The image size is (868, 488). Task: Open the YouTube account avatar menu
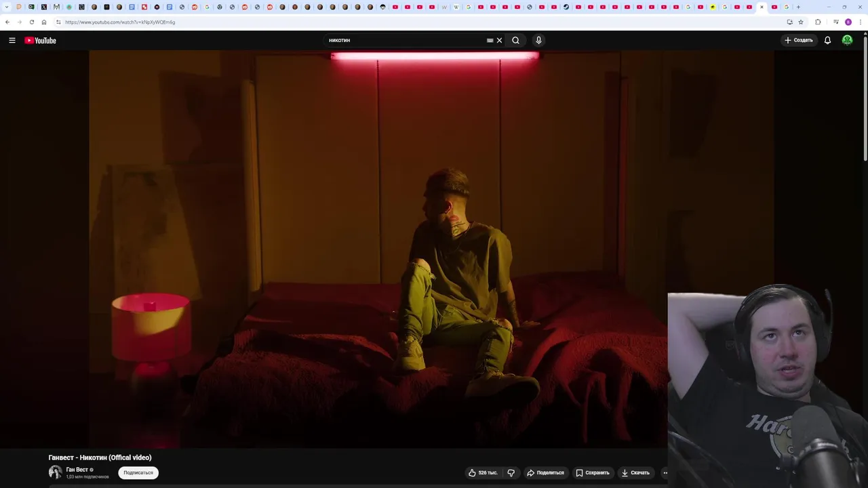point(847,40)
